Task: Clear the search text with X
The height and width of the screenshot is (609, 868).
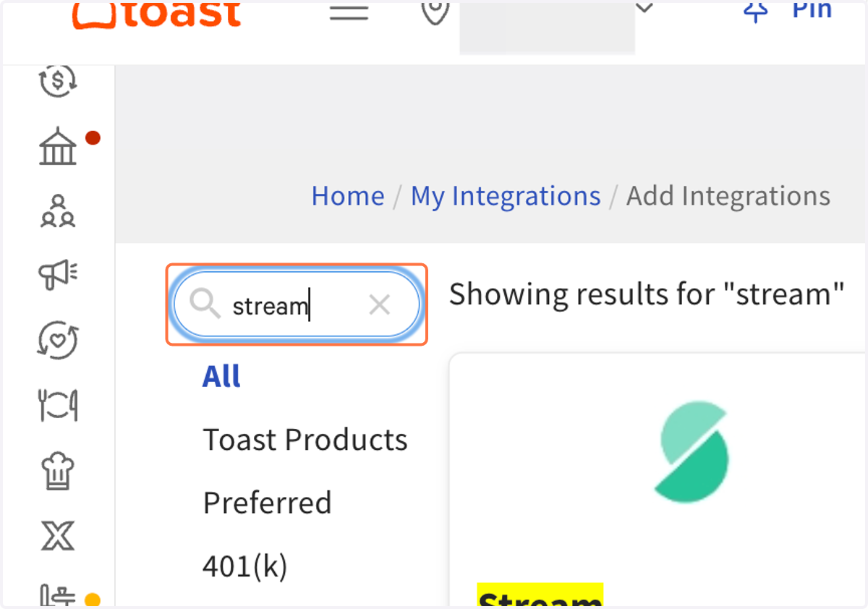Action: click(380, 305)
